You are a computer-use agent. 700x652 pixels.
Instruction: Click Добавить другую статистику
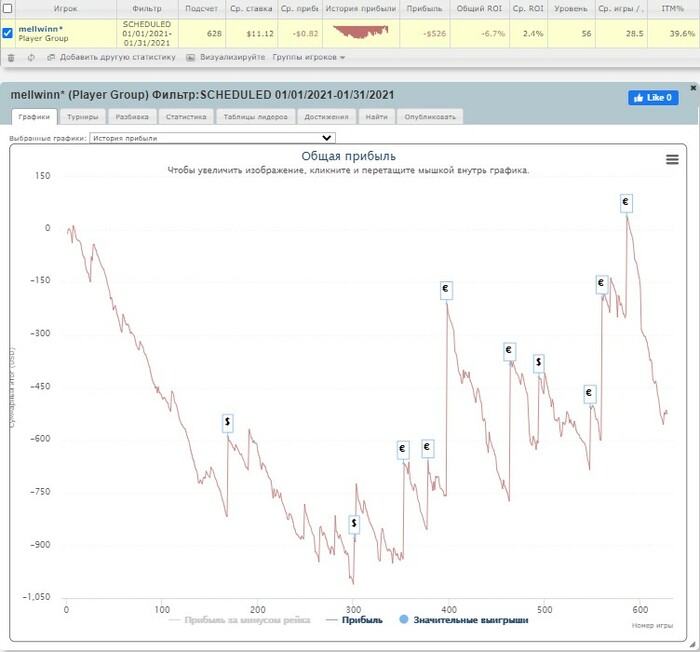pos(118,57)
